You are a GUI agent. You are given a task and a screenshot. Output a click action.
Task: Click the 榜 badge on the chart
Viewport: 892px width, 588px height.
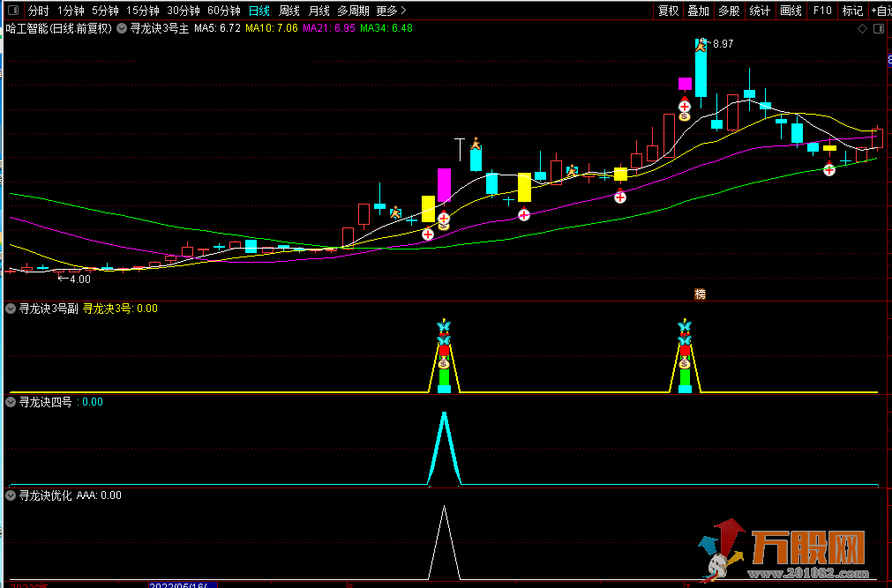701,294
